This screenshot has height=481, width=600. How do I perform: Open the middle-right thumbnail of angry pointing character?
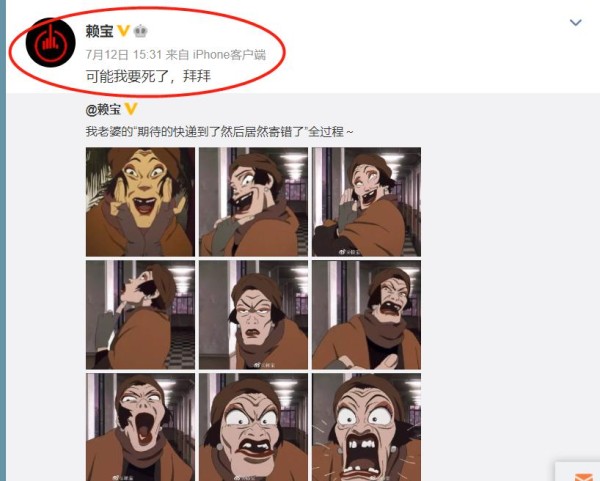pyautogui.click(x=366, y=315)
